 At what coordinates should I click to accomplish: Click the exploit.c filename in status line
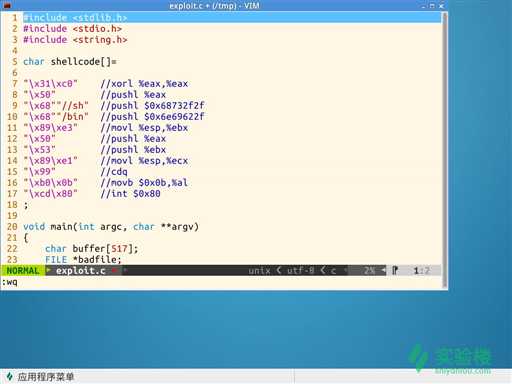[81, 270]
